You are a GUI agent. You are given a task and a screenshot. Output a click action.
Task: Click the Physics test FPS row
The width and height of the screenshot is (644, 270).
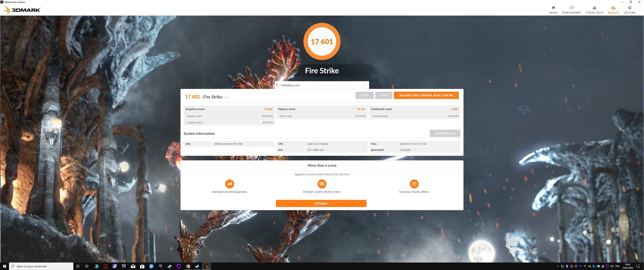322,116
